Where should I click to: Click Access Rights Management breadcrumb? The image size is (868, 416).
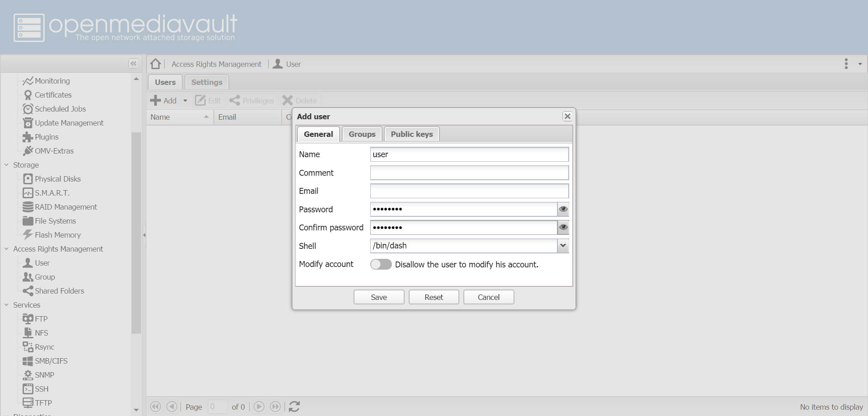click(x=217, y=64)
